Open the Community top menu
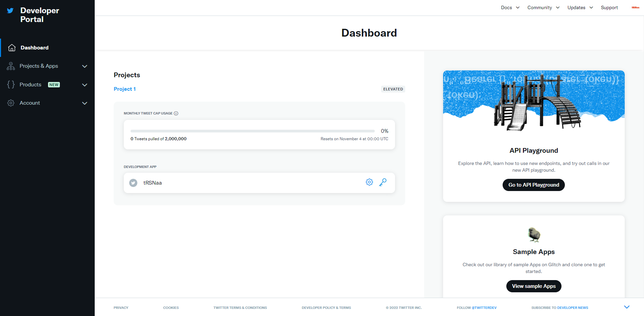 tap(543, 7)
